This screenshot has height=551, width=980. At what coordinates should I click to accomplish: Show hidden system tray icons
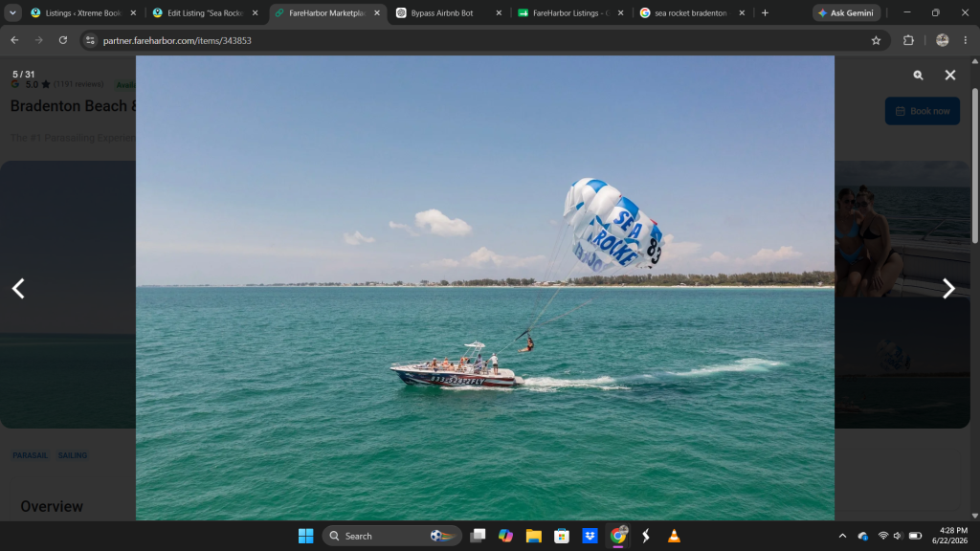click(x=842, y=536)
